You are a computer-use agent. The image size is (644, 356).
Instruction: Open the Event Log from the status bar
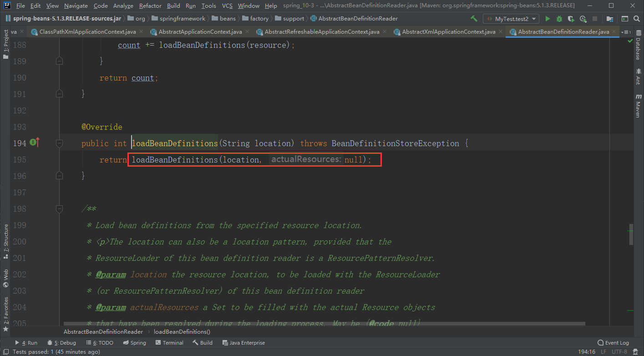613,343
